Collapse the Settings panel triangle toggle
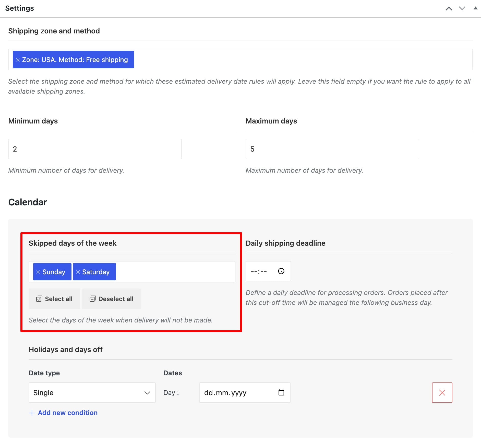The height and width of the screenshot is (448, 481). coord(475,8)
